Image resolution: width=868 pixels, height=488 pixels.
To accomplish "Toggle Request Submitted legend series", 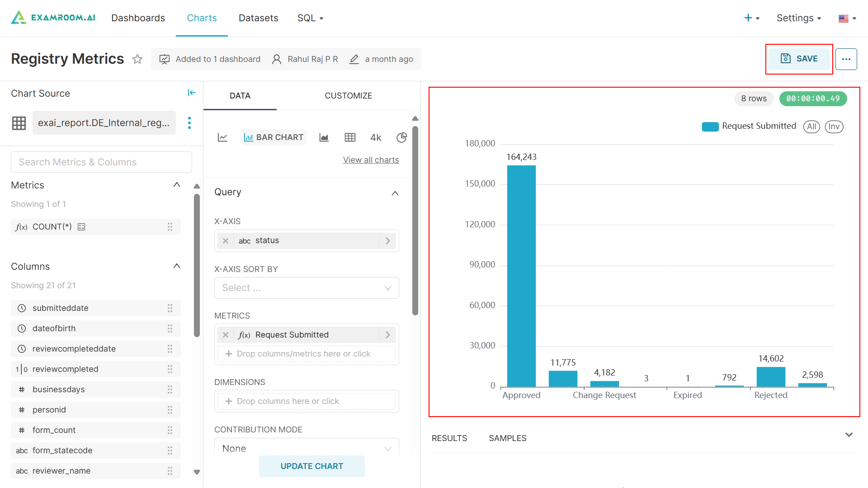I will (x=749, y=127).
